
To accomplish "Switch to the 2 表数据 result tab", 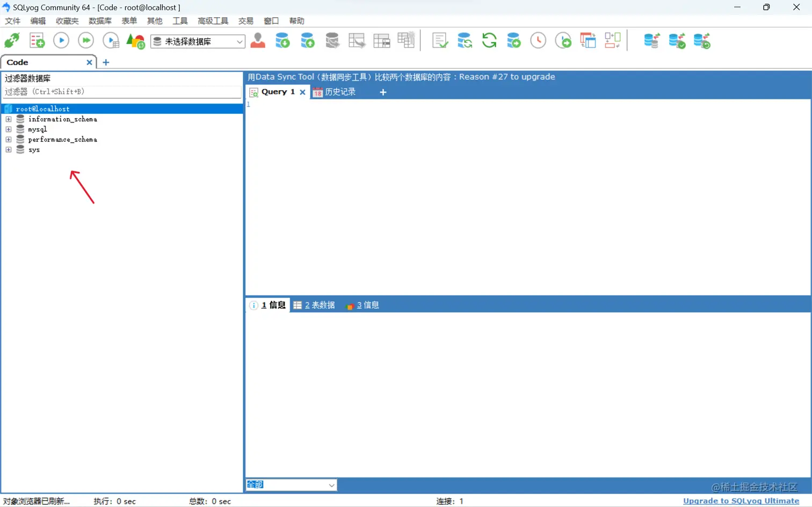I will [x=314, y=305].
